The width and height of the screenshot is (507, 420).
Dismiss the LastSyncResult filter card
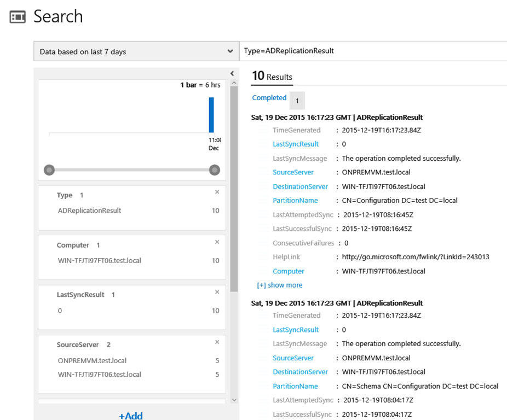(x=217, y=292)
